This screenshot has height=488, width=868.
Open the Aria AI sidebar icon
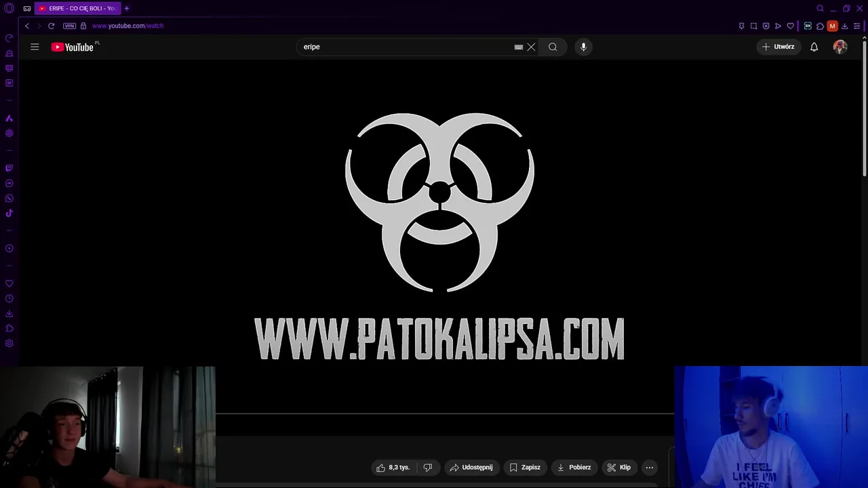click(9, 119)
